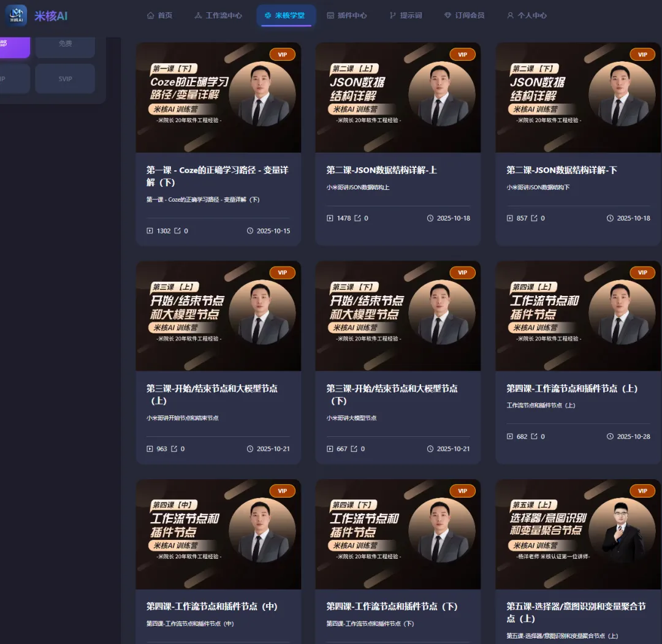Click share icon on 第三课（下） card
Viewport: 662px width, 644px height.
click(354, 449)
